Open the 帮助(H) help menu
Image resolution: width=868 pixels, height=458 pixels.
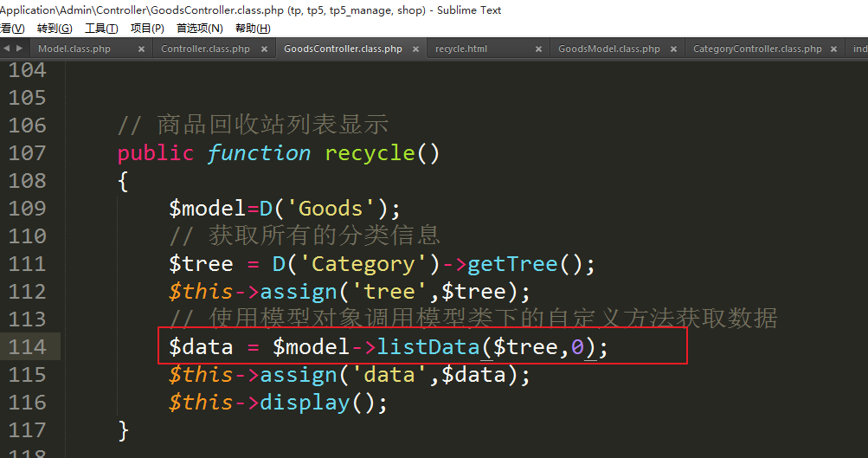pyautogui.click(x=253, y=29)
